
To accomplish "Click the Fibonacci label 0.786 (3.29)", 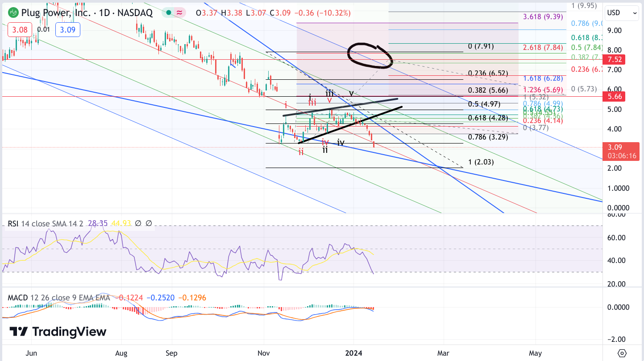I will coord(488,137).
